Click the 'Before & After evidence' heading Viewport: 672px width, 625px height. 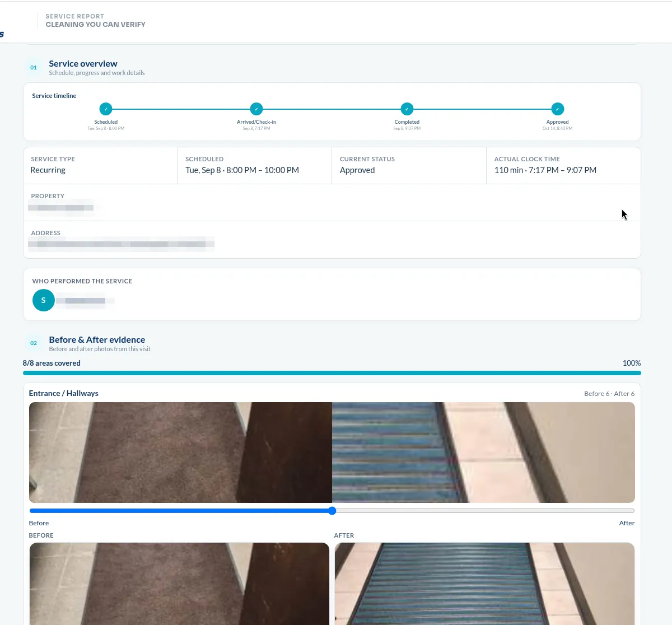[x=97, y=339]
